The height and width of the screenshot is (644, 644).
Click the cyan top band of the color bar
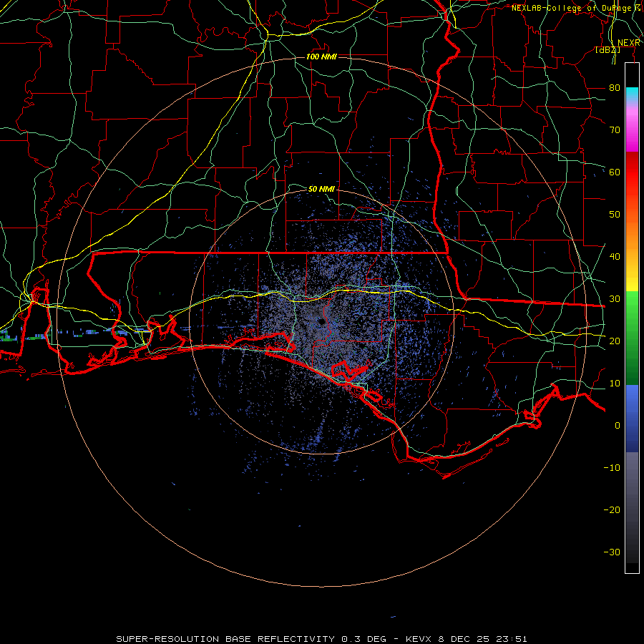coord(632,94)
